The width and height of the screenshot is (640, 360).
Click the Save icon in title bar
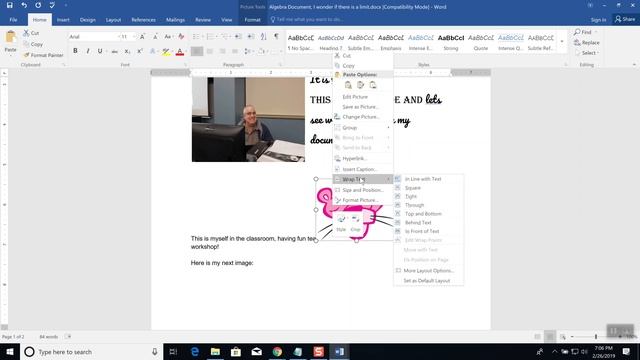[x=9, y=5]
